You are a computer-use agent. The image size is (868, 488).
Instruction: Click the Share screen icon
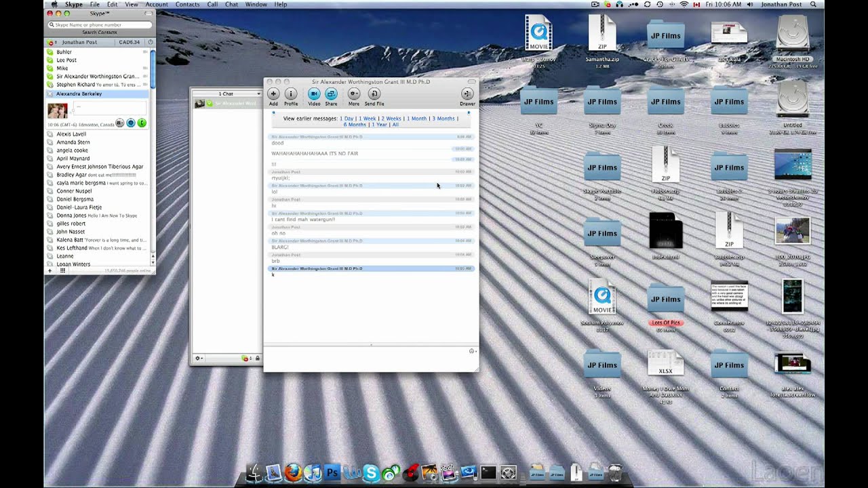tap(331, 94)
